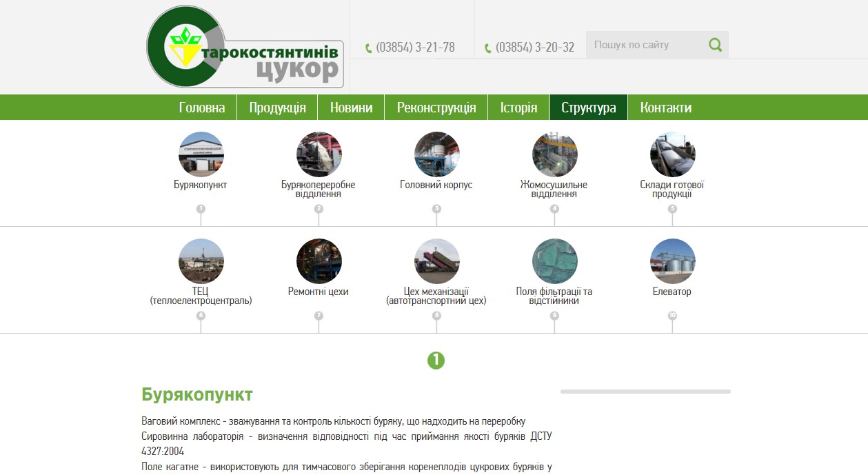Select the ТЕЦ circular thumbnail
Screen dimensions: 868x475
tap(201, 261)
